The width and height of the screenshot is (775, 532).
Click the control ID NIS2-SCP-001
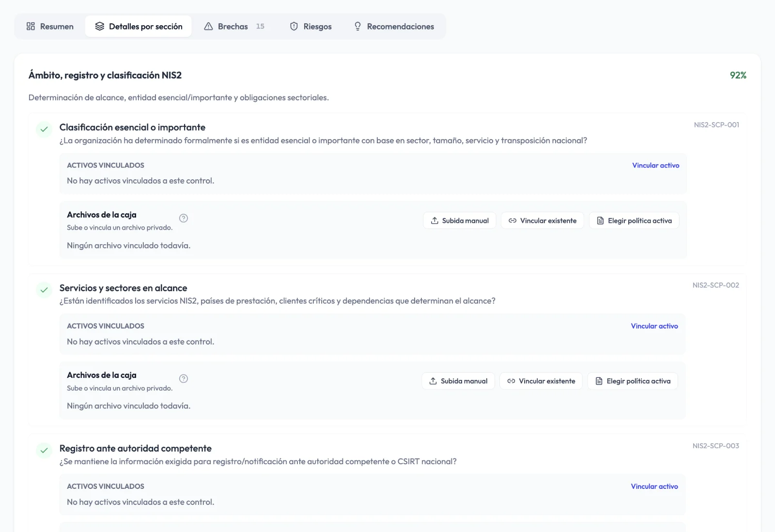[x=716, y=125]
